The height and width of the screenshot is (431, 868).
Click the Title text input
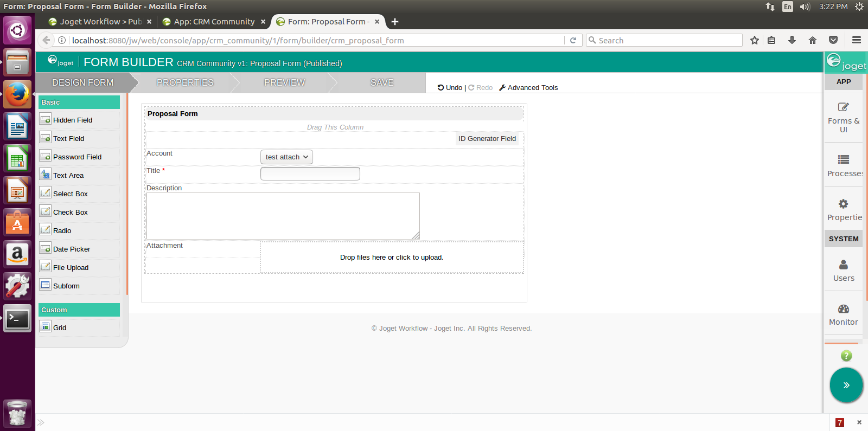tap(310, 173)
